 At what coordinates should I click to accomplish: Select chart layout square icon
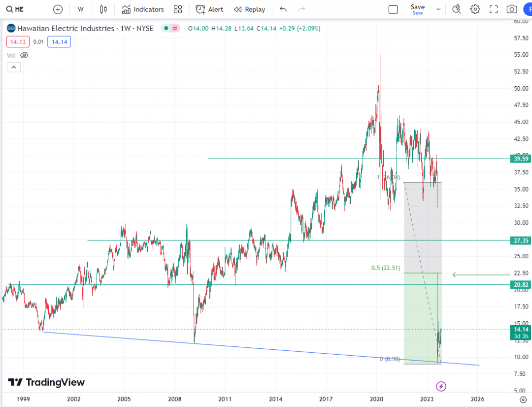[x=393, y=9]
